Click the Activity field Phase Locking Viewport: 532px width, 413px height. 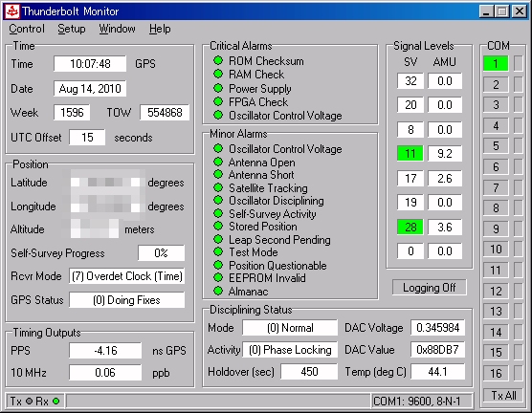pyautogui.click(x=290, y=350)
